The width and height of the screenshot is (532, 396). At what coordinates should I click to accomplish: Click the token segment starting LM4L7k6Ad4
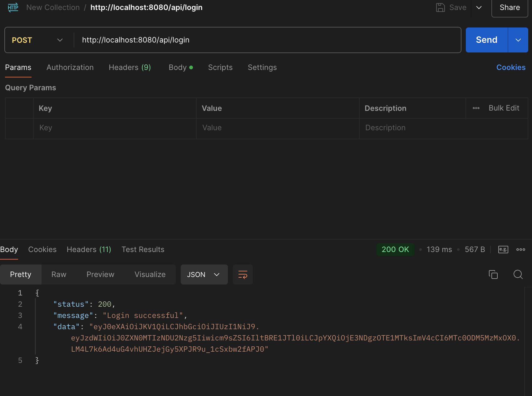click(170, 349)
